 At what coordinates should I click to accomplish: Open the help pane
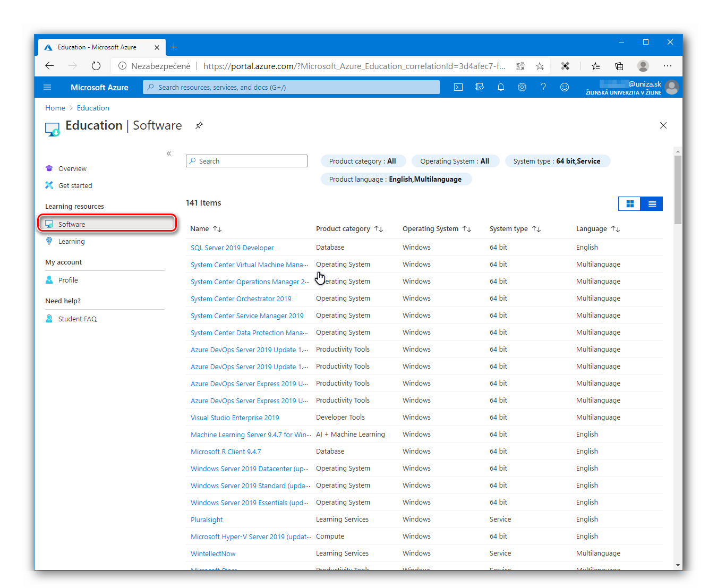pos(543,87)
